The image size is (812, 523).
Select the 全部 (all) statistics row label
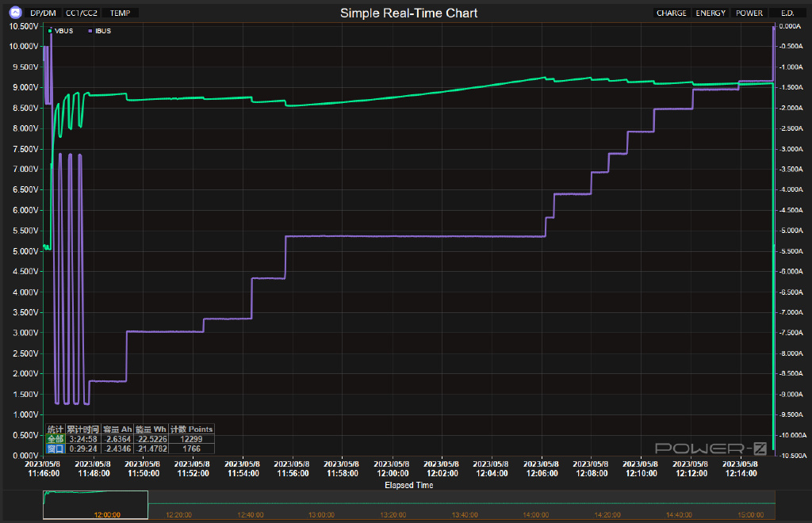[55, 439]
